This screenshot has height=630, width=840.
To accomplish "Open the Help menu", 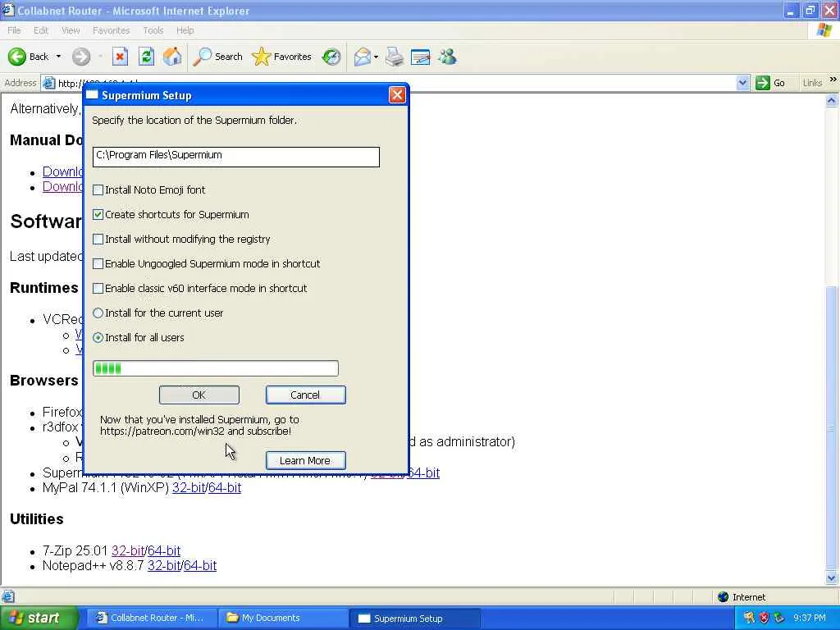I will pyautogui.click(x=185, y=30).
